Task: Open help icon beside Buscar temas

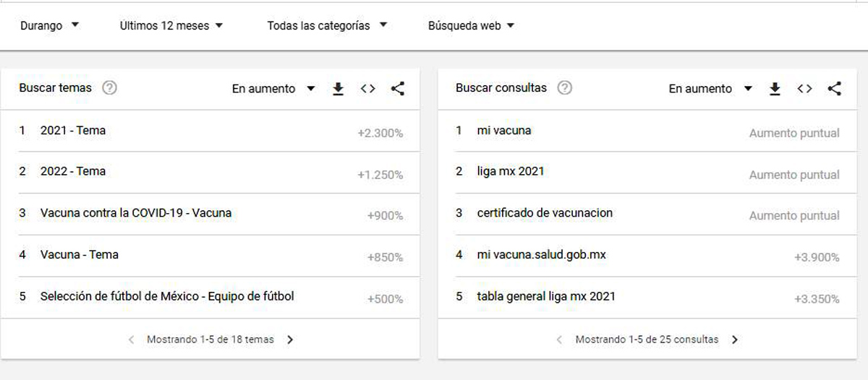Action: click(x=110, y=88)
